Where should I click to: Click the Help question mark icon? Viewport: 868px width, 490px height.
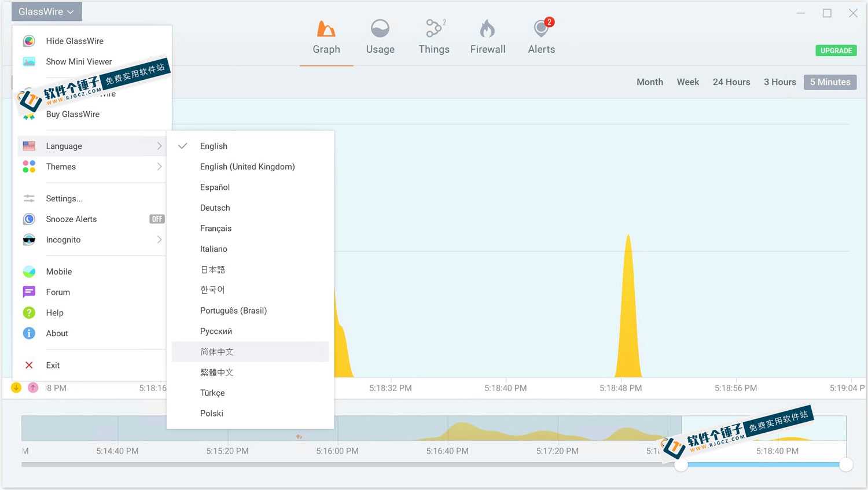29,313
